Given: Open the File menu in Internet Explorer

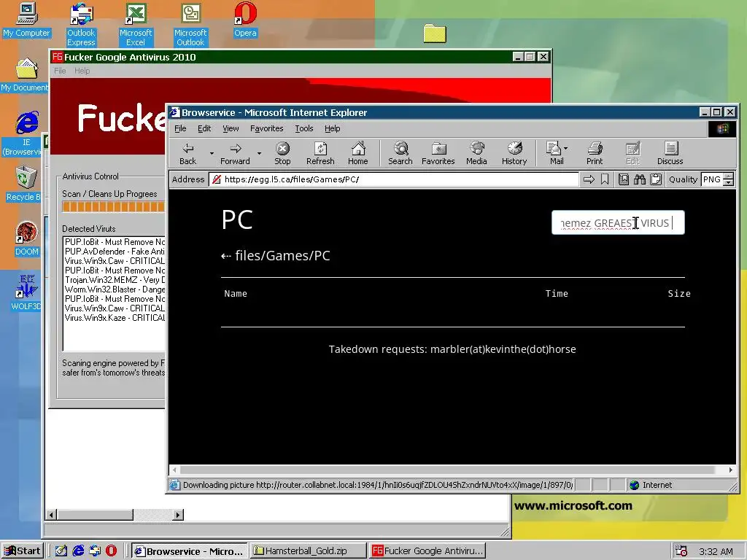Looking at the screenshot, I should [x=180, y=128].
